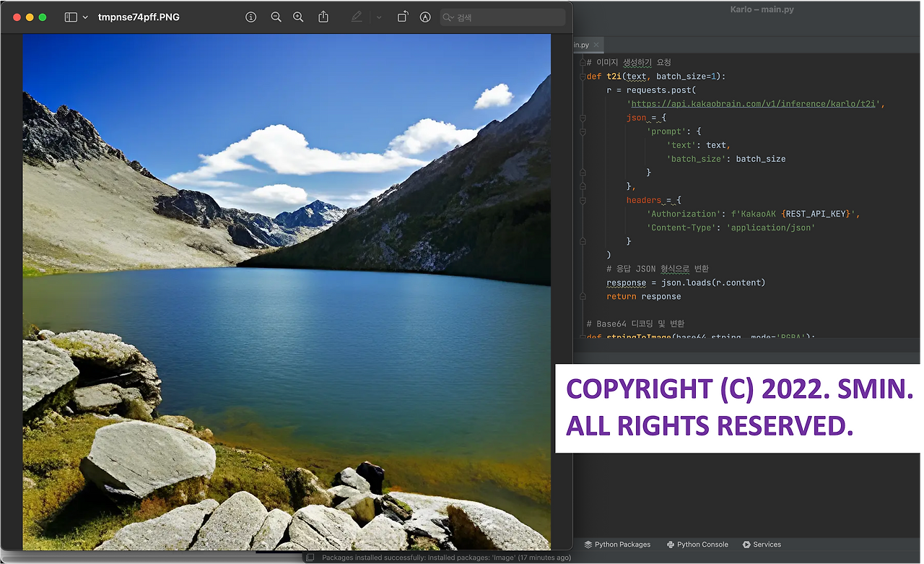Open the api.kakaobrain.com URL link in code
The height and width of the screenshot is (564, 924).
point(753,104)
